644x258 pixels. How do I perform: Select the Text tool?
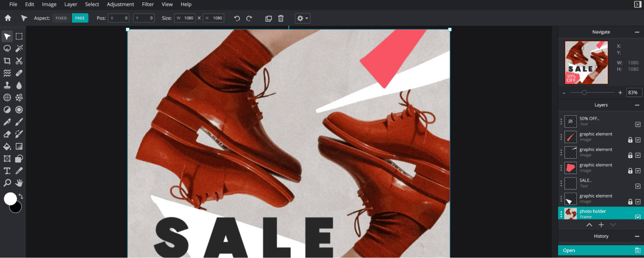[7, 171]
